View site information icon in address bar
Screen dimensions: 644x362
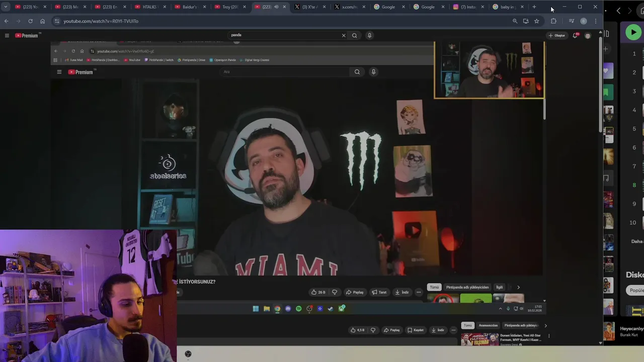pos(57,21)
